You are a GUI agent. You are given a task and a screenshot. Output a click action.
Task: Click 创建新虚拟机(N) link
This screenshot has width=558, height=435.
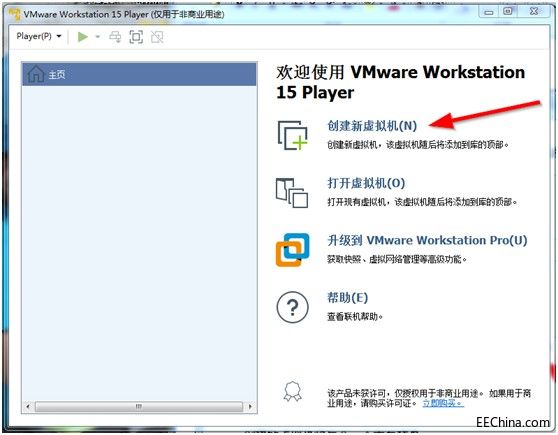372,126
